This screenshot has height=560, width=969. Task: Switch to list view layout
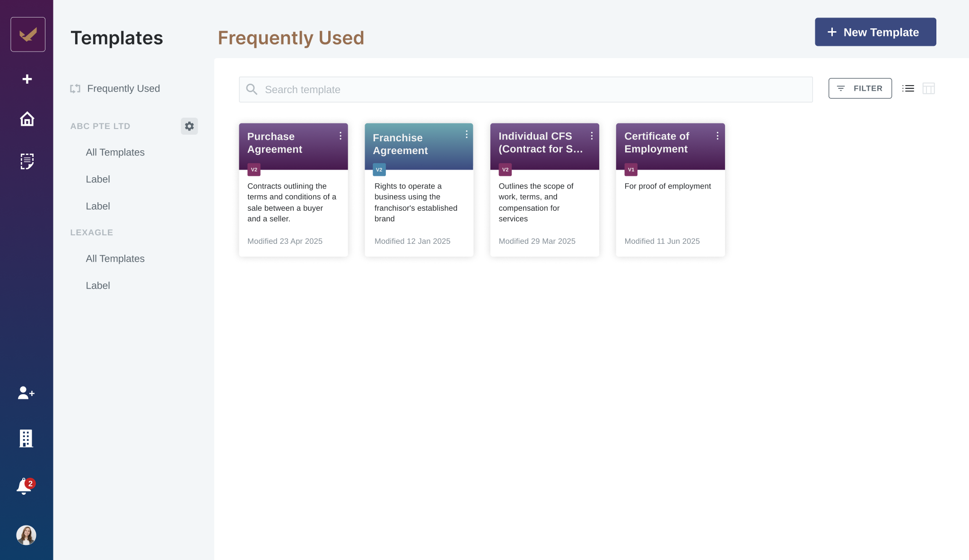908,88
